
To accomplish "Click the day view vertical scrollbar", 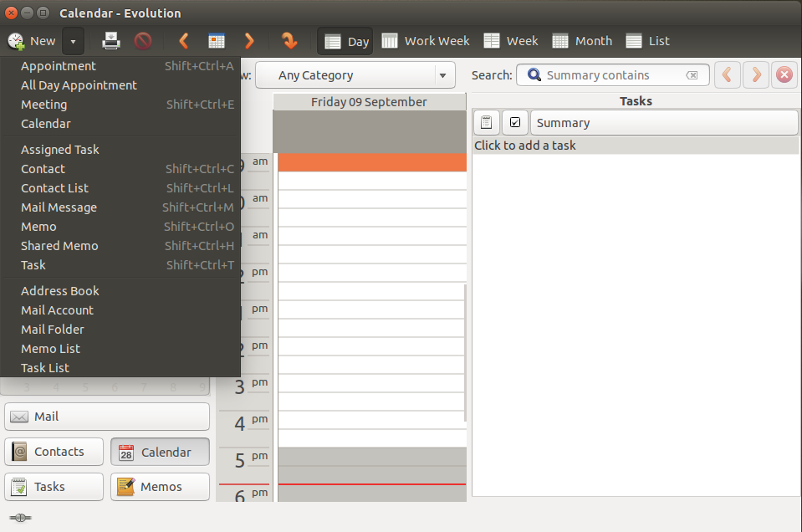I will tap(466, 351).
